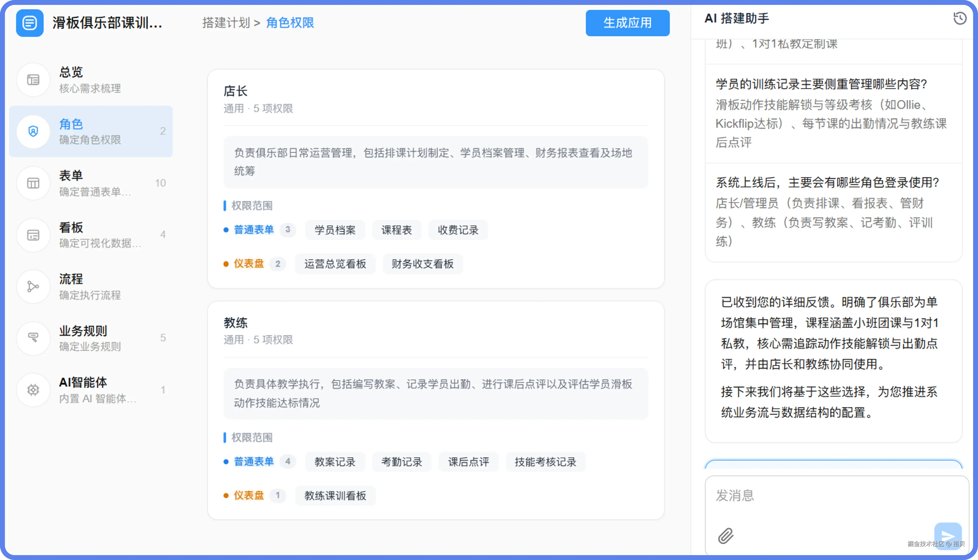This screenshot has width=978, height=560.
Task: Open AI智能体 sidebar item
Action: [91, 390]
